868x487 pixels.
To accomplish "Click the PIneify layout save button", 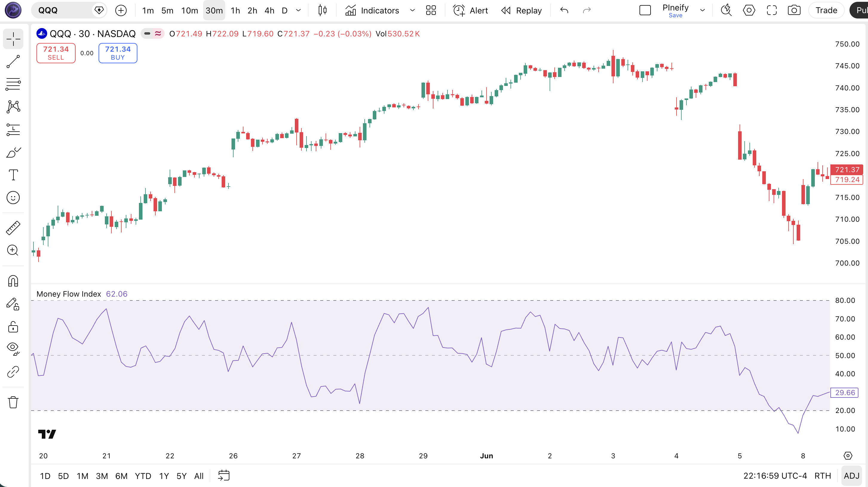I will (x=675, y=10).
